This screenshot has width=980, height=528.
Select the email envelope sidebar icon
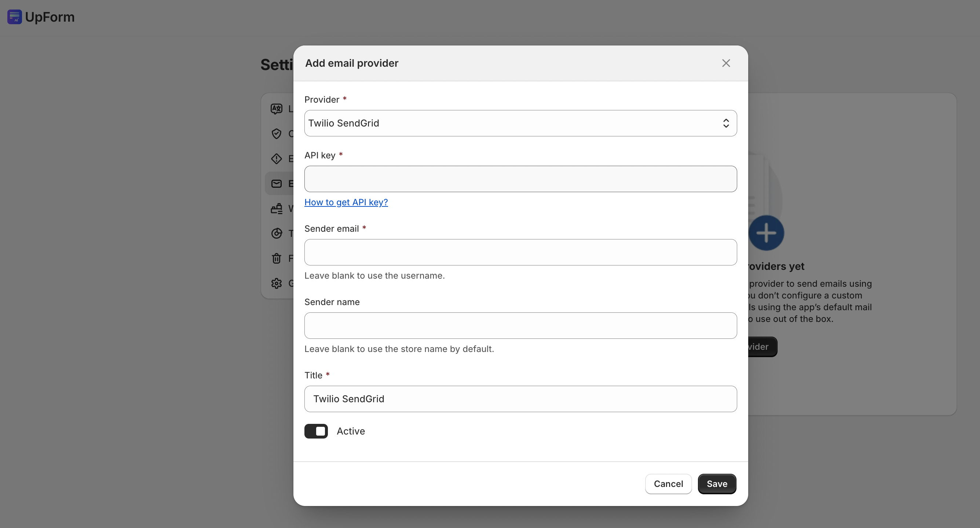[277, 184]
